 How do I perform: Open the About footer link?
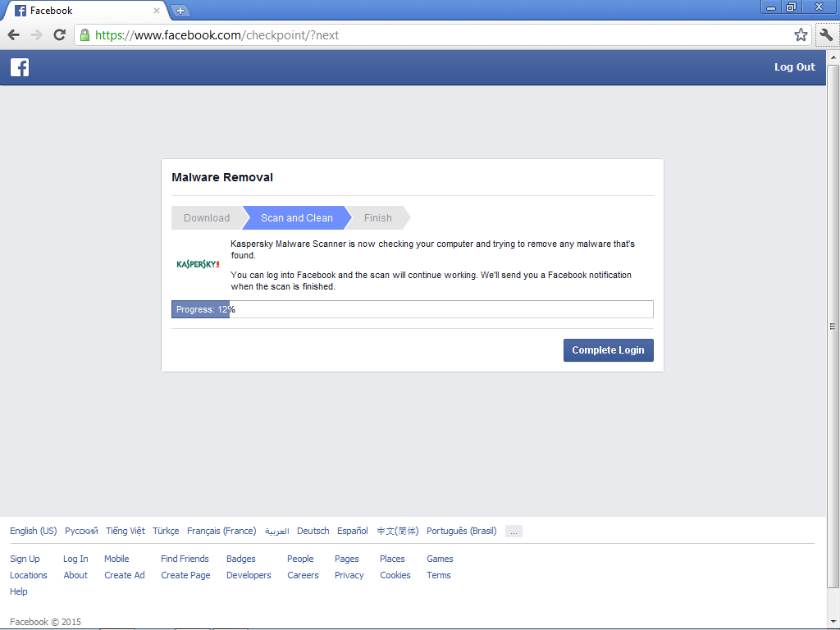75,575
